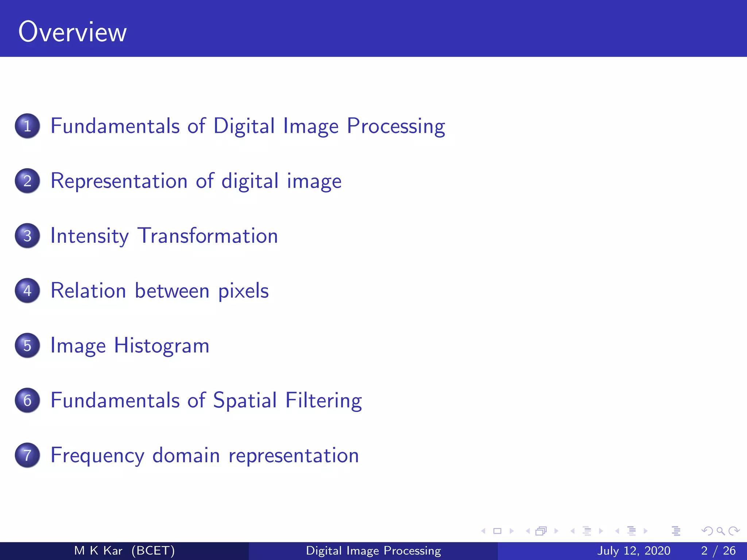
Task: Click the section lines navigation icon
Action: pos(632,531)
